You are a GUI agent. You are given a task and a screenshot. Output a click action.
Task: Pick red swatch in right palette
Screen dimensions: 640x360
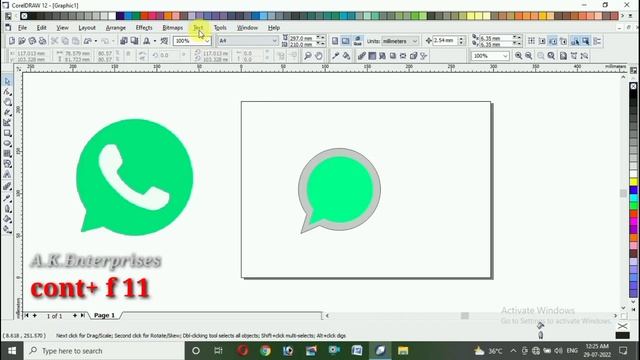(x=633, y=213)
